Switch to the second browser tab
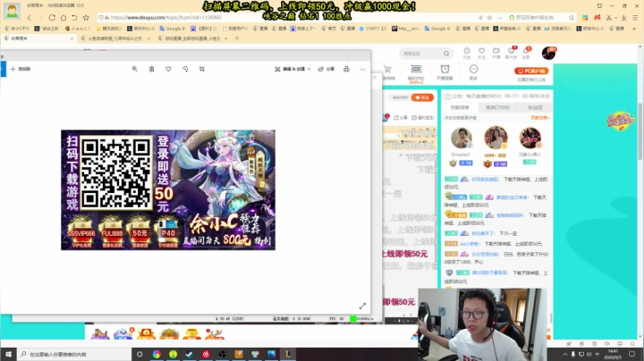Image resolution: width=644 pixels, height=361 pixels. (x=114, y=38)
